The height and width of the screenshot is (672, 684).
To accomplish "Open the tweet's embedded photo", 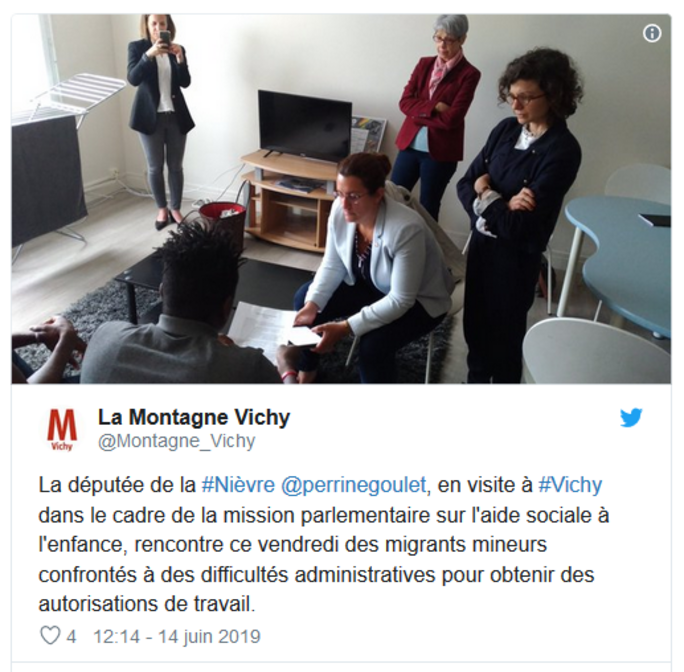I will pos(341,199).
